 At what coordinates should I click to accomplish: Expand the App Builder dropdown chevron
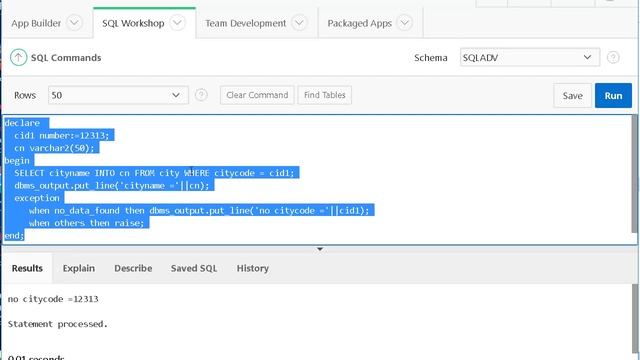74,23
